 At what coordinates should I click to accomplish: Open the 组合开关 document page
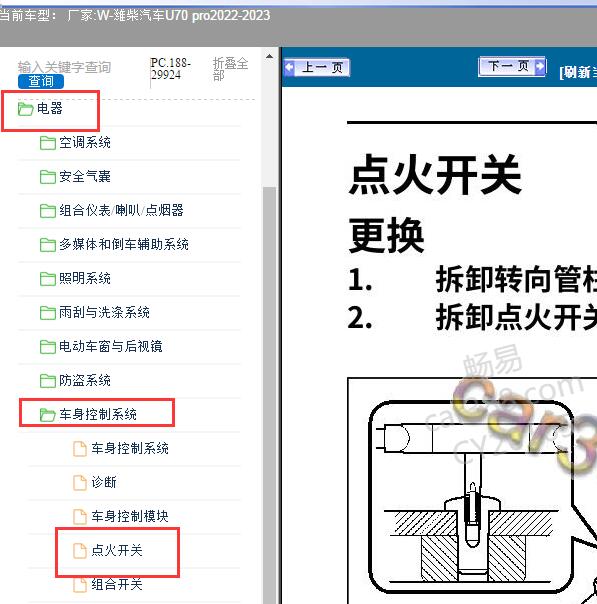pos(117,584)
